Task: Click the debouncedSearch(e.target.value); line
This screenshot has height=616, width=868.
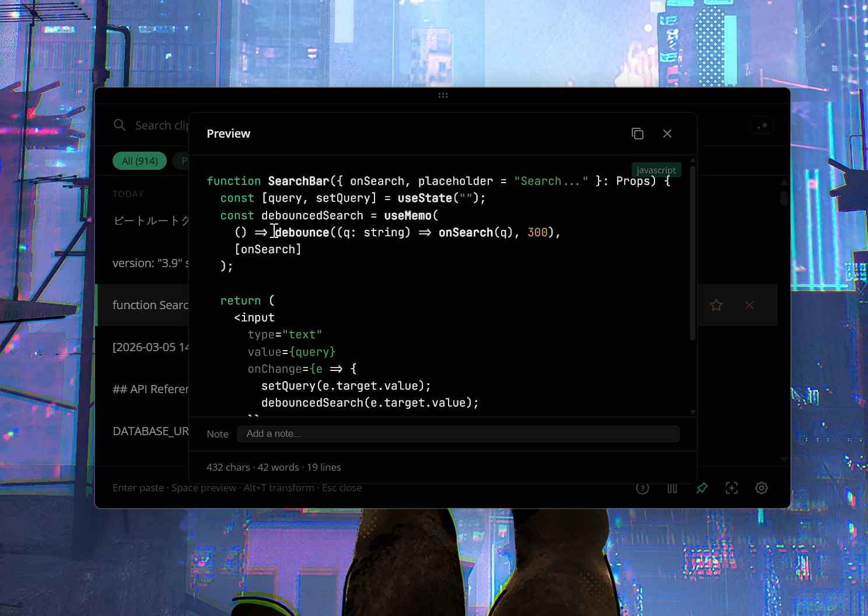Action: click(370, 403)
